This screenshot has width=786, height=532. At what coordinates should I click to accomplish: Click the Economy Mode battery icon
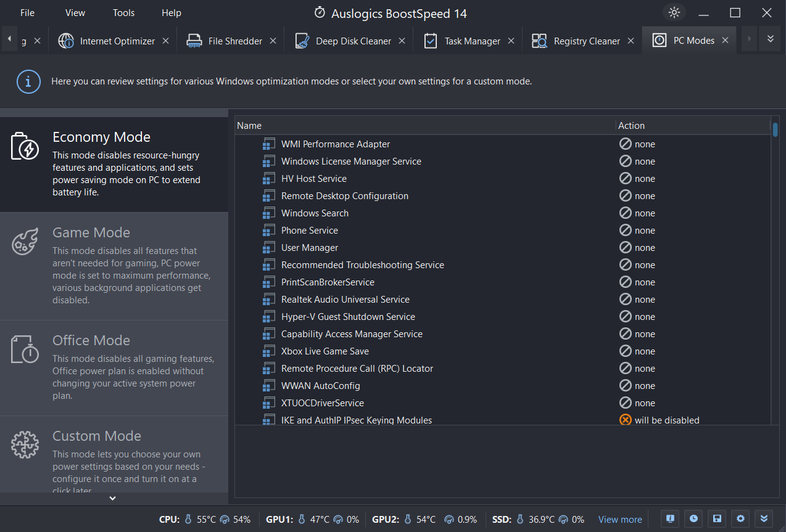click(25, 147)
